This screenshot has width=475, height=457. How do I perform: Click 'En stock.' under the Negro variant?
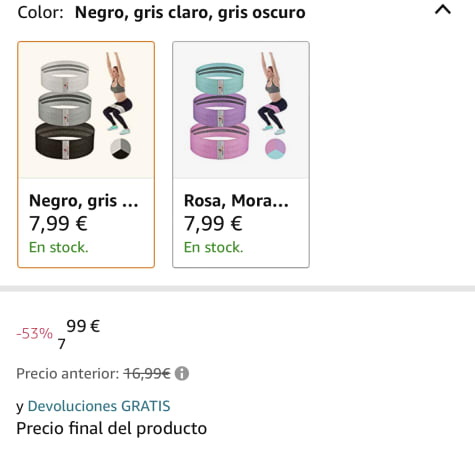point(59,247)
